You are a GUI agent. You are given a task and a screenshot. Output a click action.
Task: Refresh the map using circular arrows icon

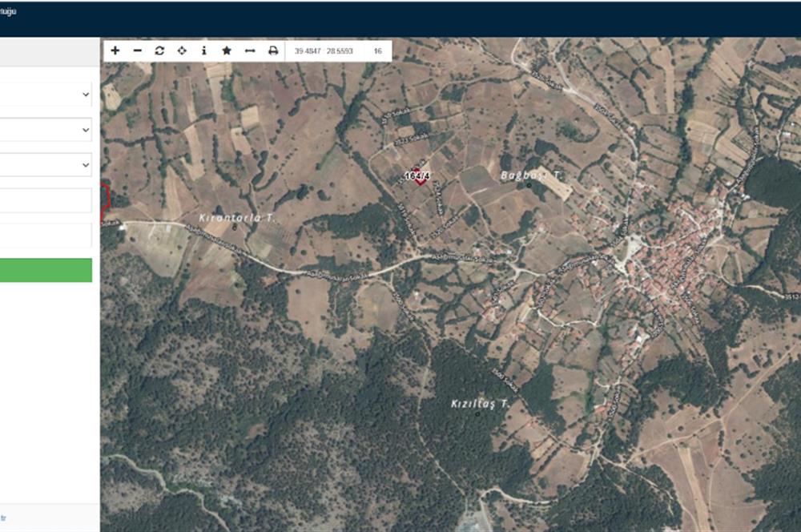pyautogui.click(x=159, y=50)
